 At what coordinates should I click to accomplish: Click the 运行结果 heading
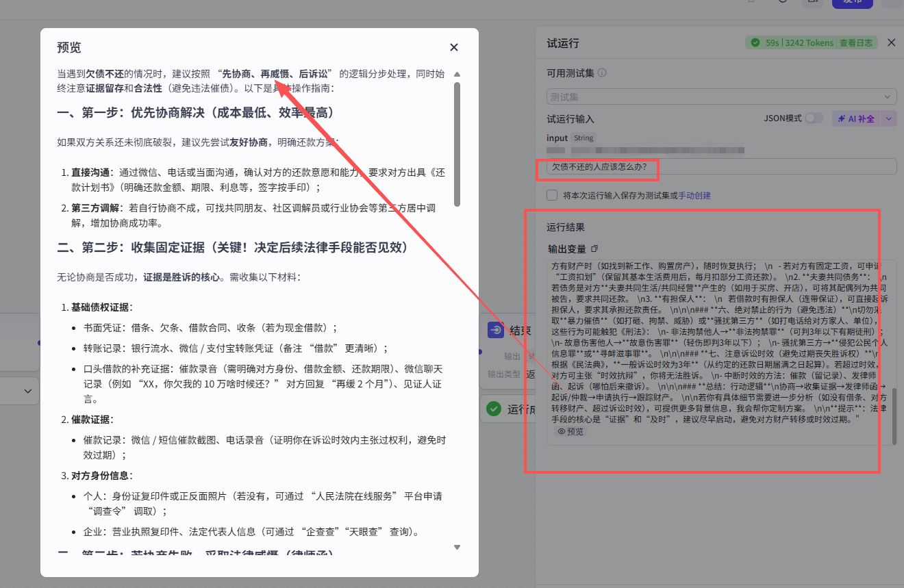(x=566, y=227)
